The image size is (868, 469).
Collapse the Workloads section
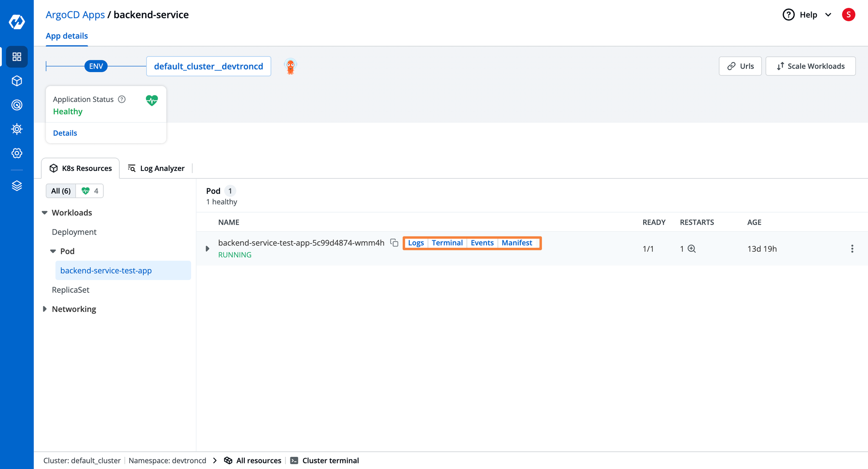pyautogui.click(x=46, y=212)
